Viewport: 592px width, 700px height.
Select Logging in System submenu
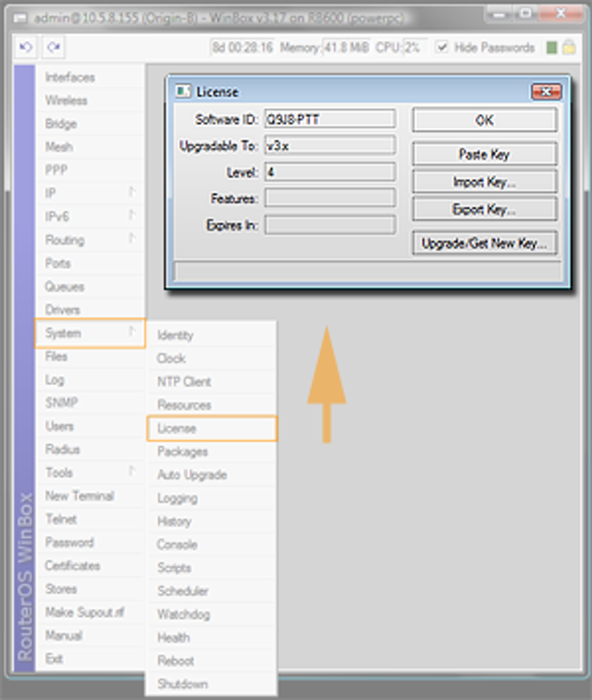[212, 499]
